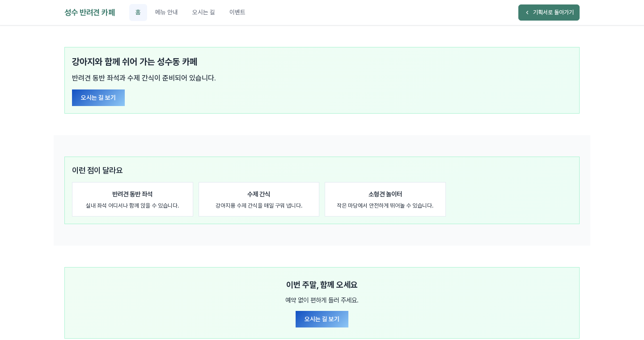The image size is (644, 340).
Task: Click 오시는 길 보기 button under 이번 주말
Action: [322, 319]
